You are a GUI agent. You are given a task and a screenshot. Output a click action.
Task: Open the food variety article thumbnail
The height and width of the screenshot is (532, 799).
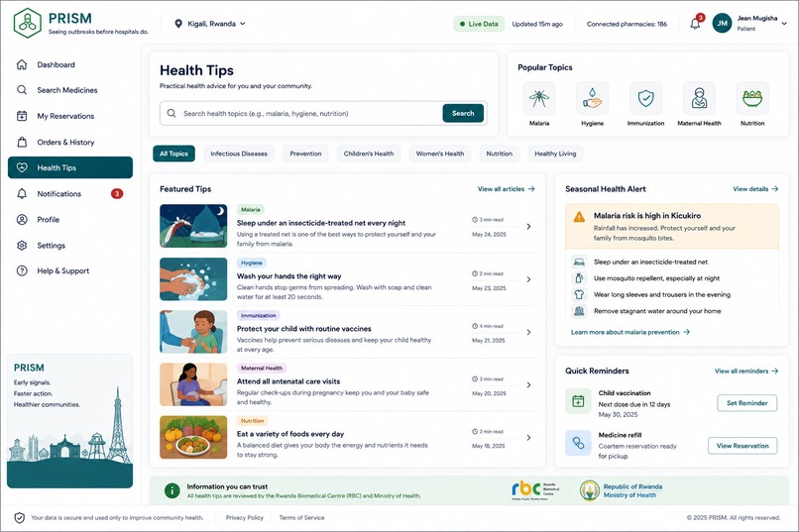[193, 437]
